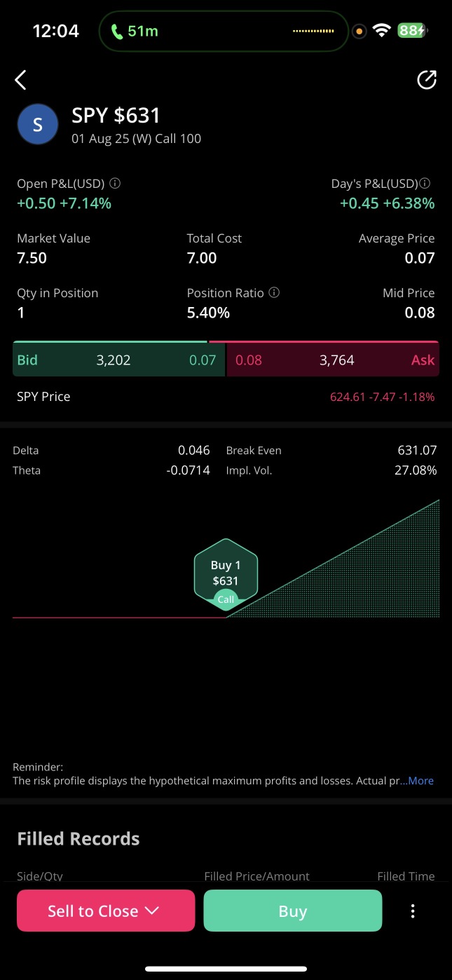Tap the back arrow icon

click(x=21, y=80)
